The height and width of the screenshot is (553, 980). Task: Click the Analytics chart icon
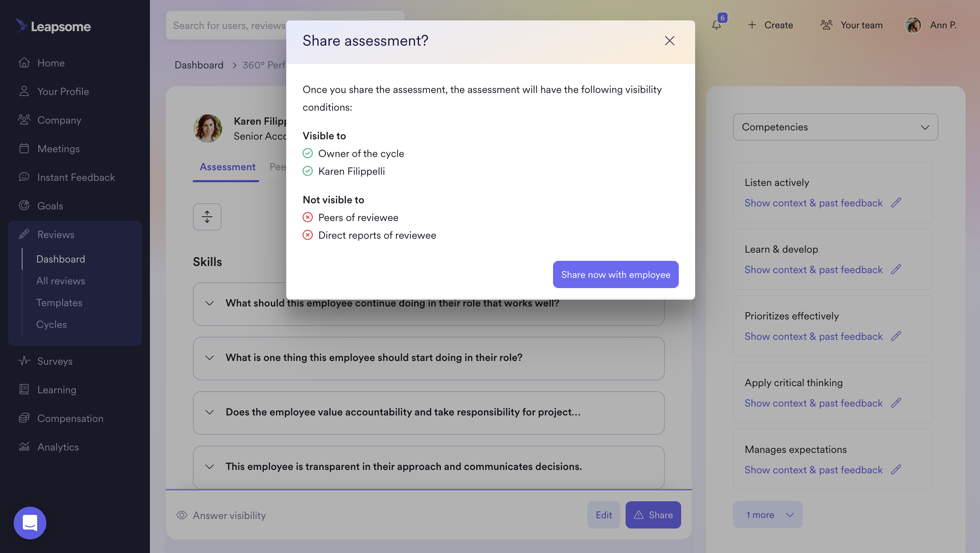point(24,446)
